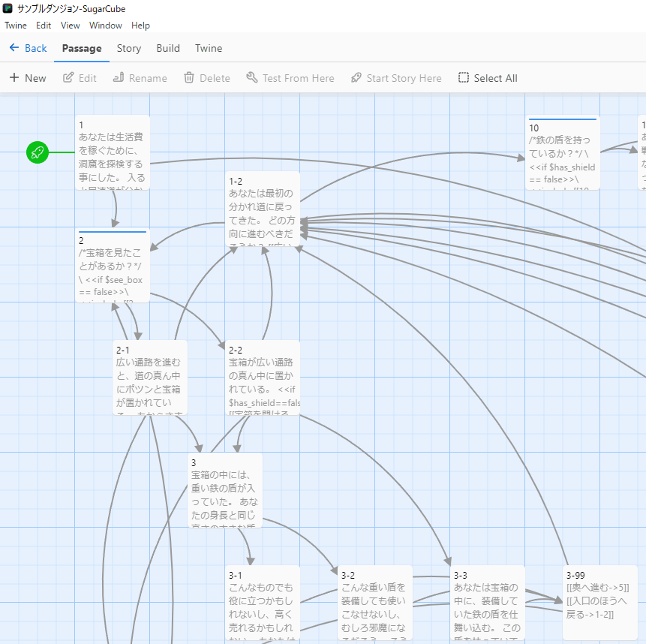Click the Delete trash icon
Image resolution: width=646 pixels, height=644 pixels.
(188, 77)
